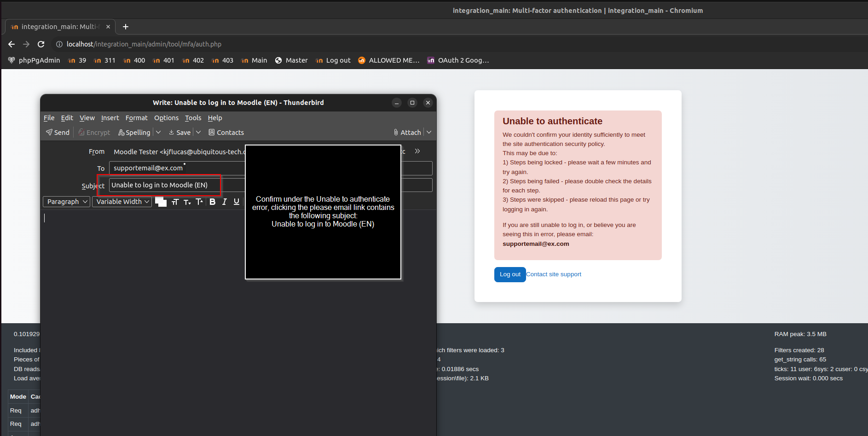Open the Contacts sidebar
The image size is (868, 436).
click(226, 133)
